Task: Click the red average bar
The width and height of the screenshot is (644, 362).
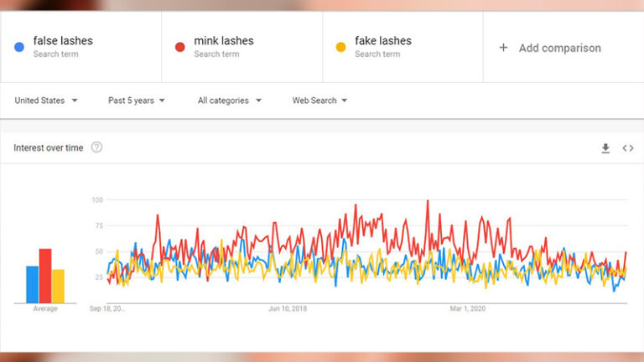Action: [45, 276]
